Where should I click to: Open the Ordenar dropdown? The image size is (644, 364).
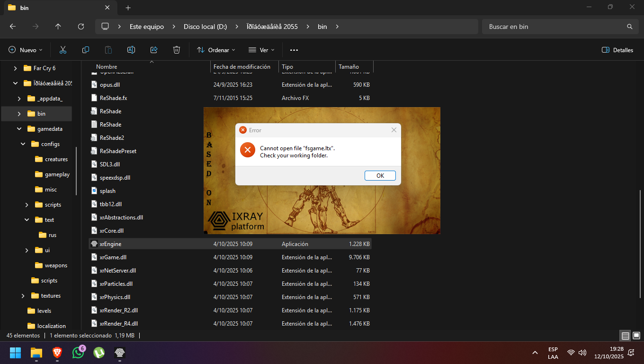click(x=216, y=50)
